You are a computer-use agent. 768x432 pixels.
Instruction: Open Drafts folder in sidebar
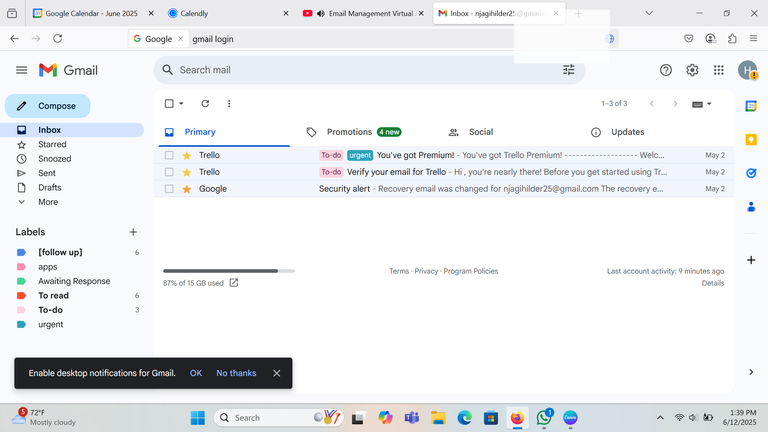[49, 188]
